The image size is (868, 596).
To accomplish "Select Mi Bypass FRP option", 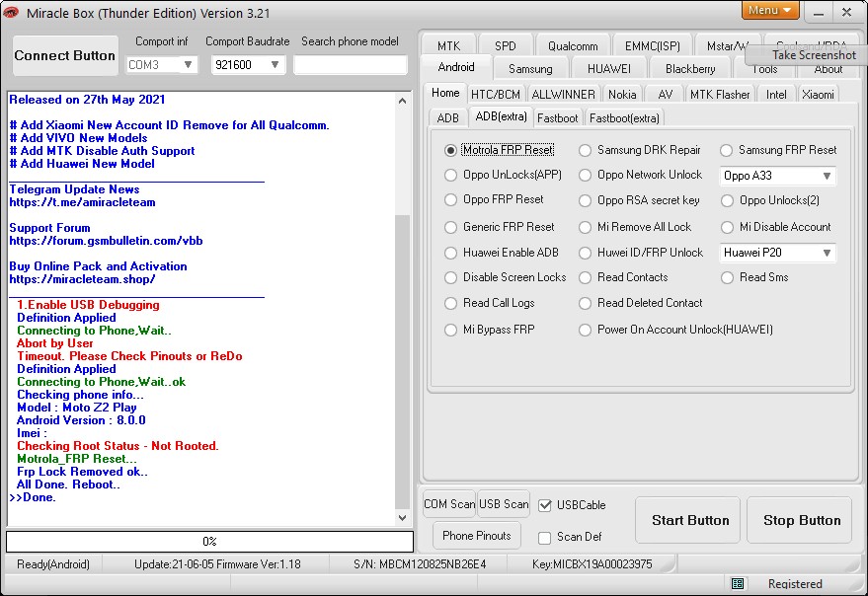I will pyautogui.click(x=450, y=330).
